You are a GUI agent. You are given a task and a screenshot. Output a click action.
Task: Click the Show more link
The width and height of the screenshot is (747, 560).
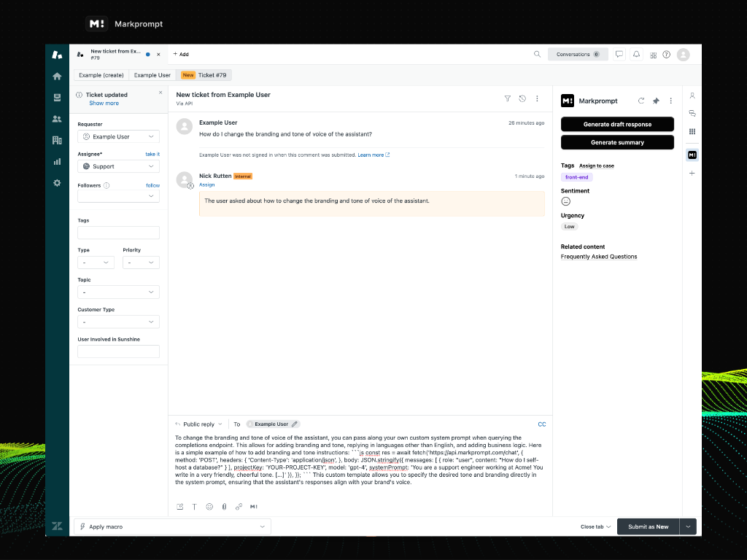[x=104, y=104]
